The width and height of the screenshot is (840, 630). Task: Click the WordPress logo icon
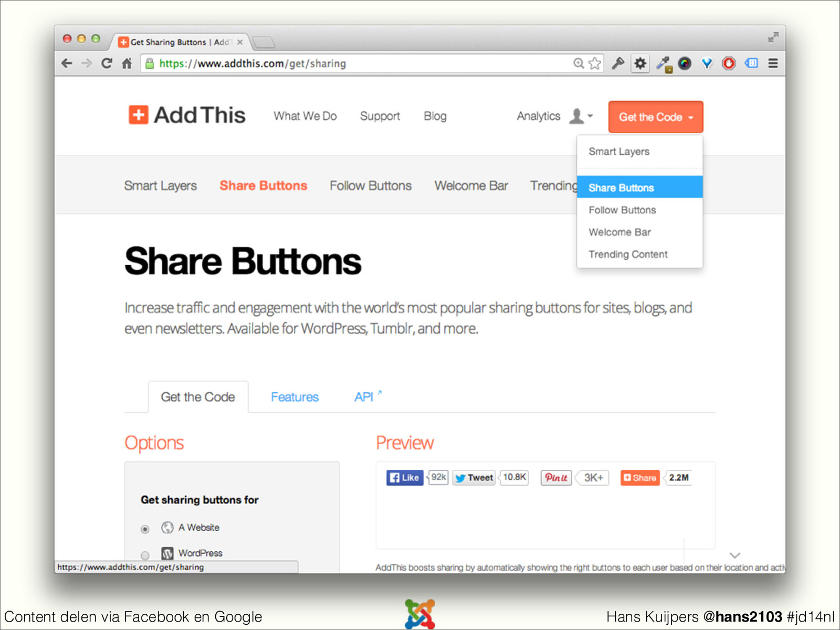[x=167, y=553]
